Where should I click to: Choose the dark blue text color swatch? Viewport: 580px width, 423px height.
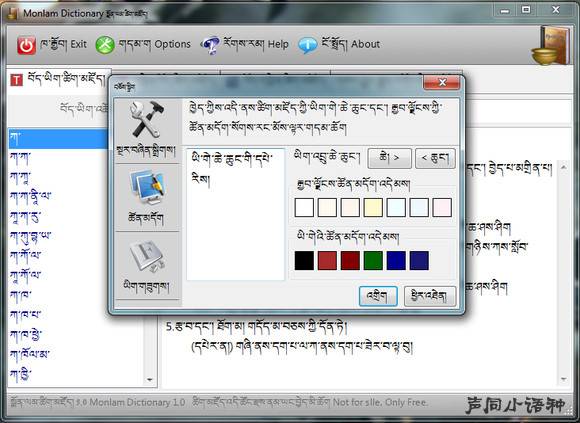pyautogui.click(x=396, y=260)
